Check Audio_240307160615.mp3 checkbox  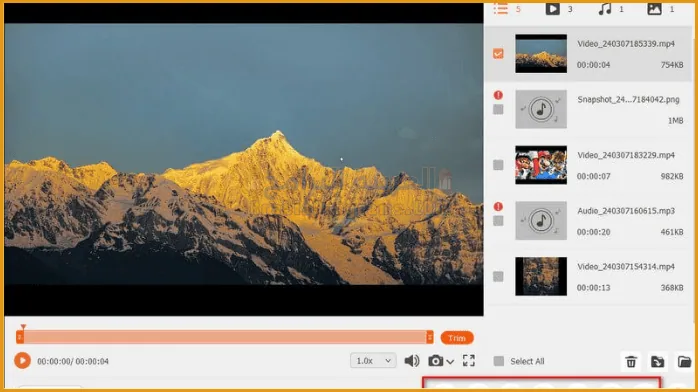(499, 221)
